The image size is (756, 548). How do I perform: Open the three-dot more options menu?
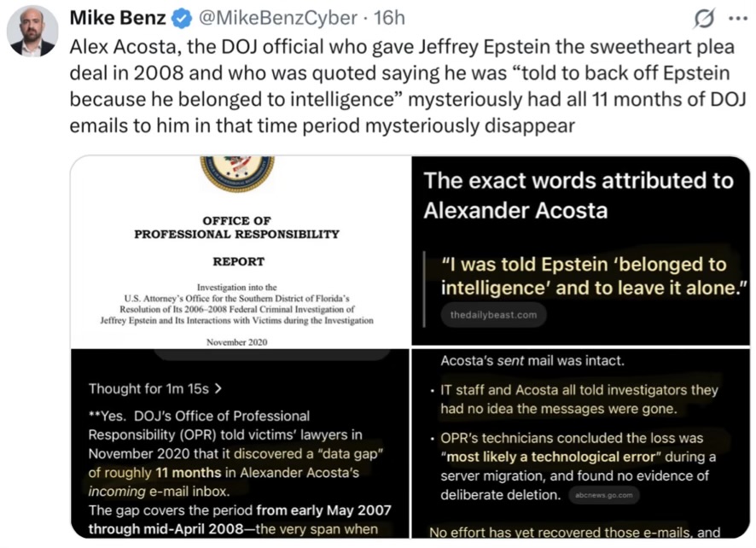738,19
